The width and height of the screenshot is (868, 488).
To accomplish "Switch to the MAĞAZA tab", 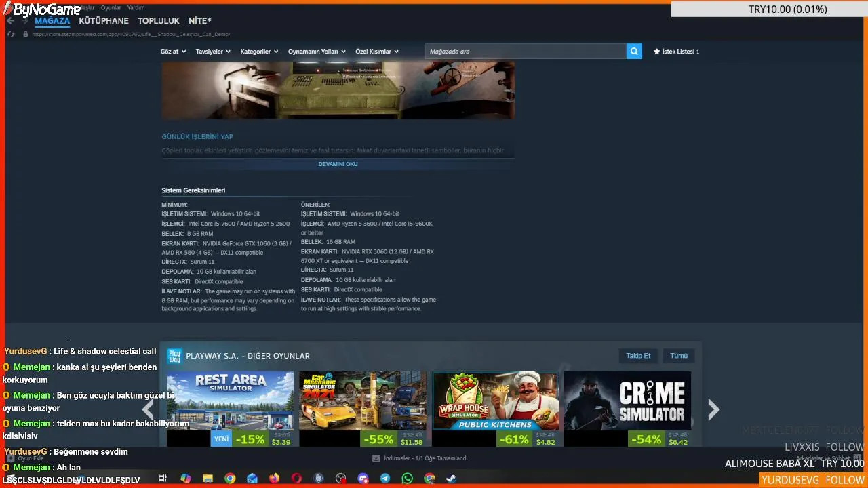I will (52, 21).
